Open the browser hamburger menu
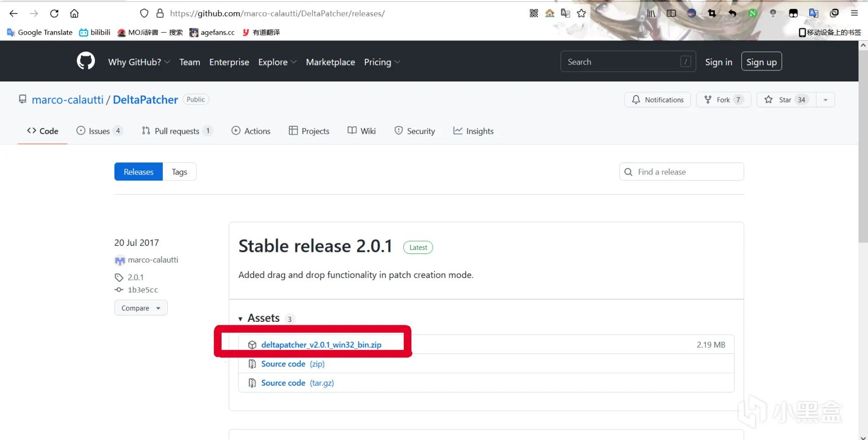Viewport: 868px width, 440px height. click(x=854, y=14)
